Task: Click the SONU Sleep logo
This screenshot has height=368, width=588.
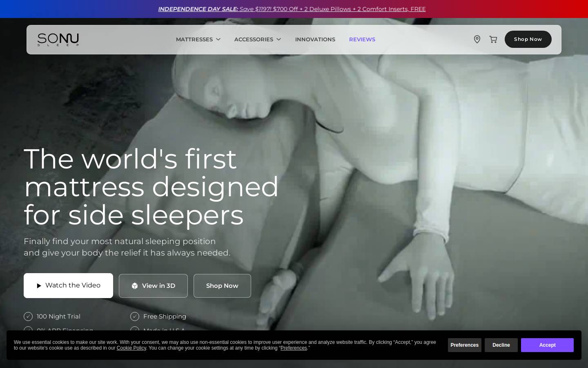Action: pyautogui.click(x=58, y=40)
